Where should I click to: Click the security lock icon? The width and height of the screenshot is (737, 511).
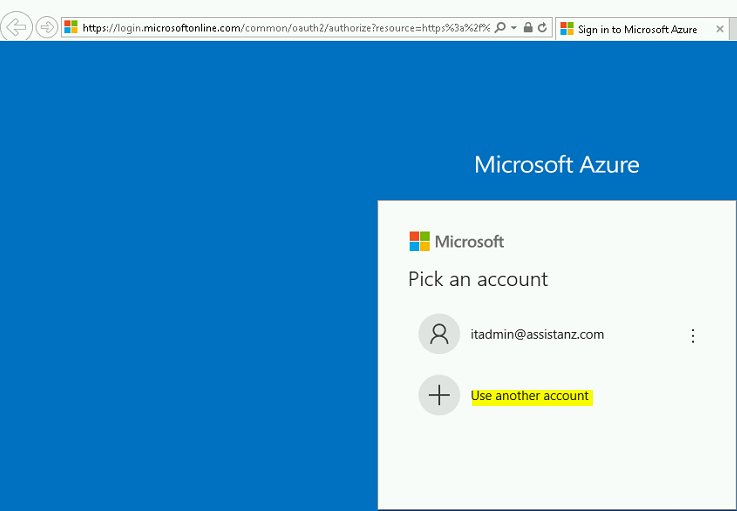528,27
